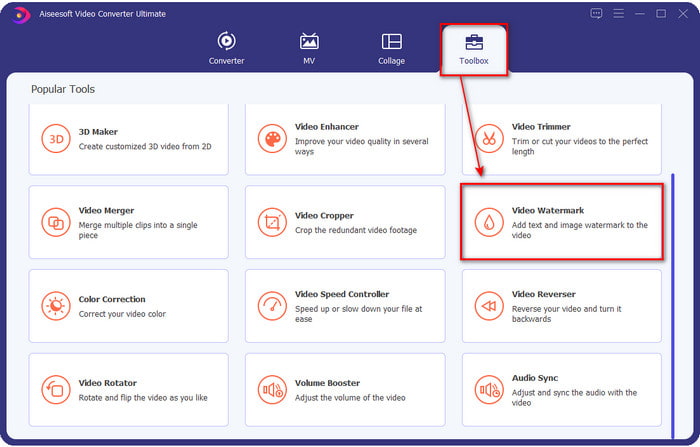
Task: Click 'Trim or cut your videos' description
Action: [579, 146]
